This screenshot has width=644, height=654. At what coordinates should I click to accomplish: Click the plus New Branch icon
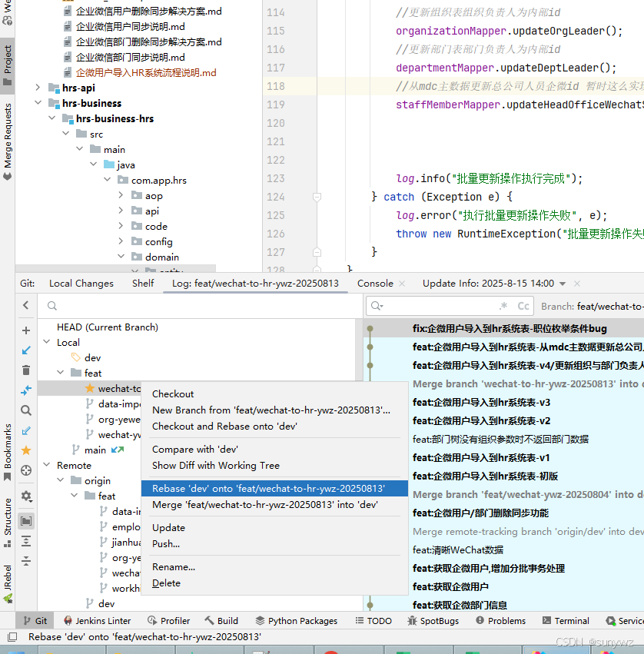coord(26,330)
